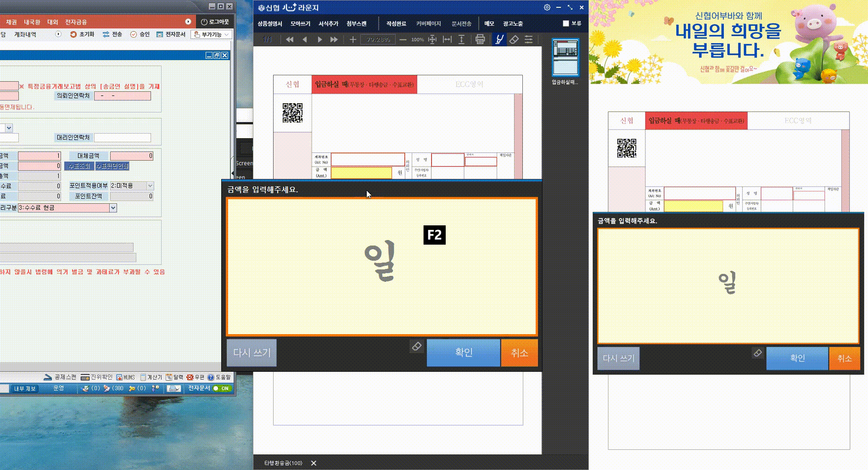Image resolution: width=868 pixels, height=470 pixels.
Task: Expand the 포인트적용여부 combo box
Action: click(x=150, y=186)
